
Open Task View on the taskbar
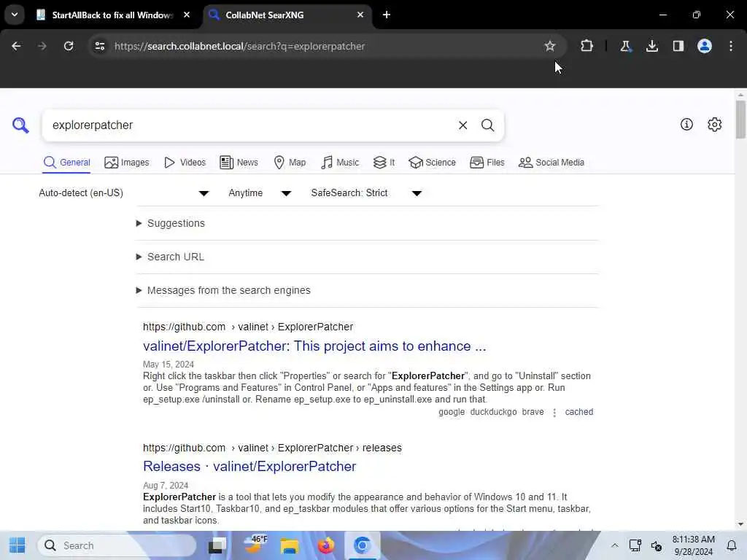tap(217, 545)
